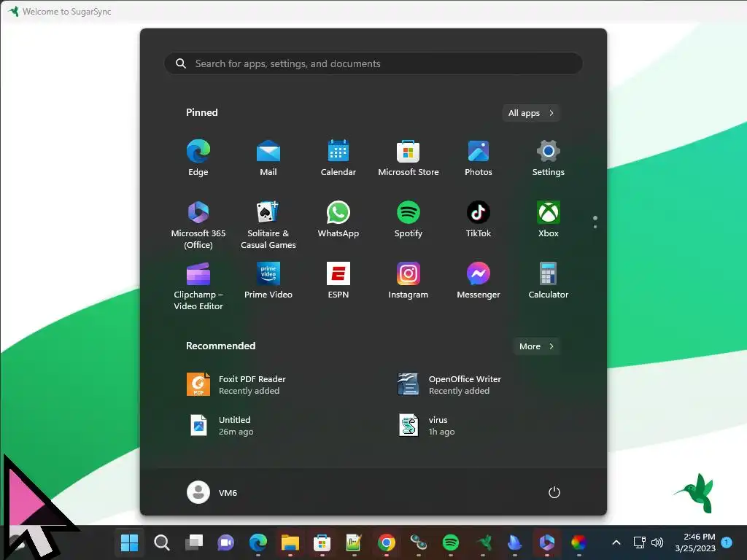The width and height of the screenshot is (747, 560).
Task: Open File Explorer from taskbar
Action: point(290,542)
